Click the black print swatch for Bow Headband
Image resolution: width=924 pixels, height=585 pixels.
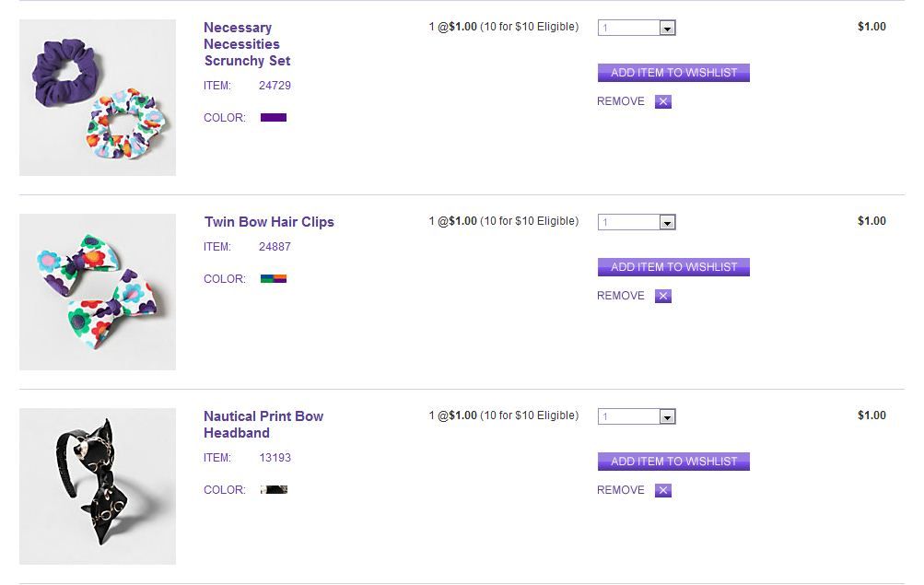[x=274, y=490]
